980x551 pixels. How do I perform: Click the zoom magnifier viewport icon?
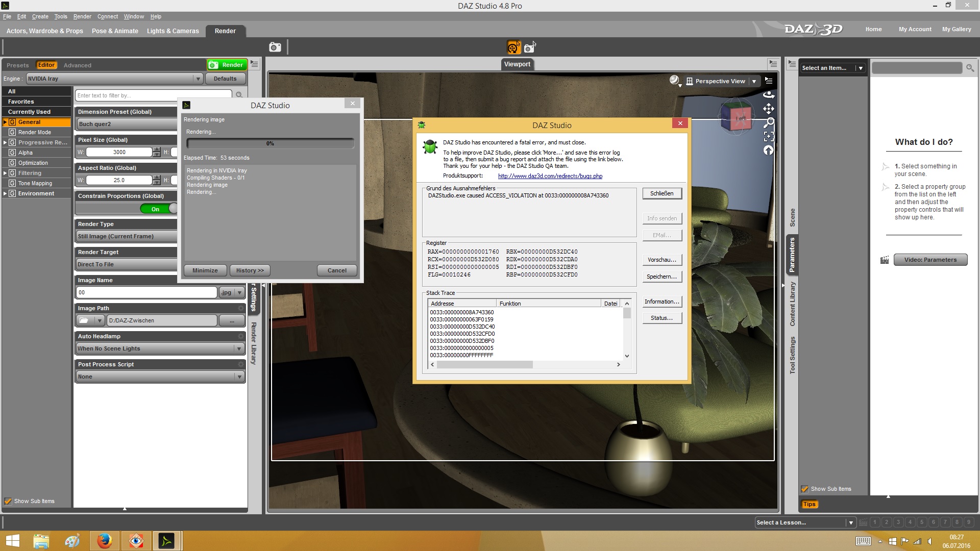pos(768,122)
